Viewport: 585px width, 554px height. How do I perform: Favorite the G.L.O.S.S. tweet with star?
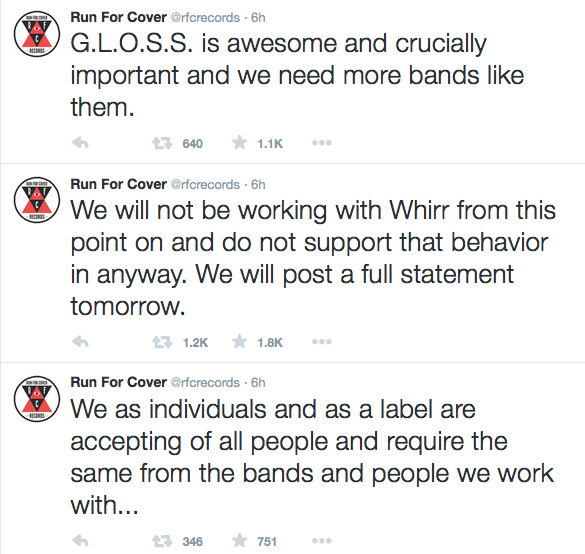coord(239,143)
